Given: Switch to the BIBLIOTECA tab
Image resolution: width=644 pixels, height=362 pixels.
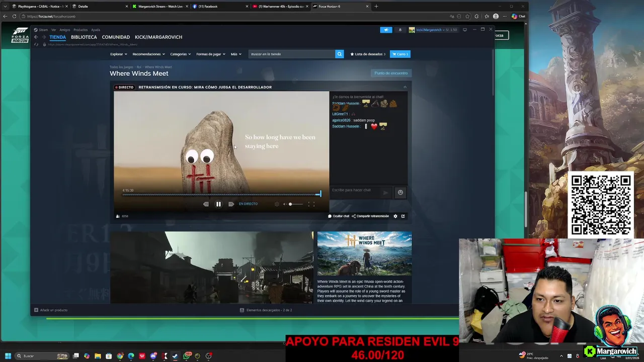Looking at the screenshot, I should click(x=84, y=37).
